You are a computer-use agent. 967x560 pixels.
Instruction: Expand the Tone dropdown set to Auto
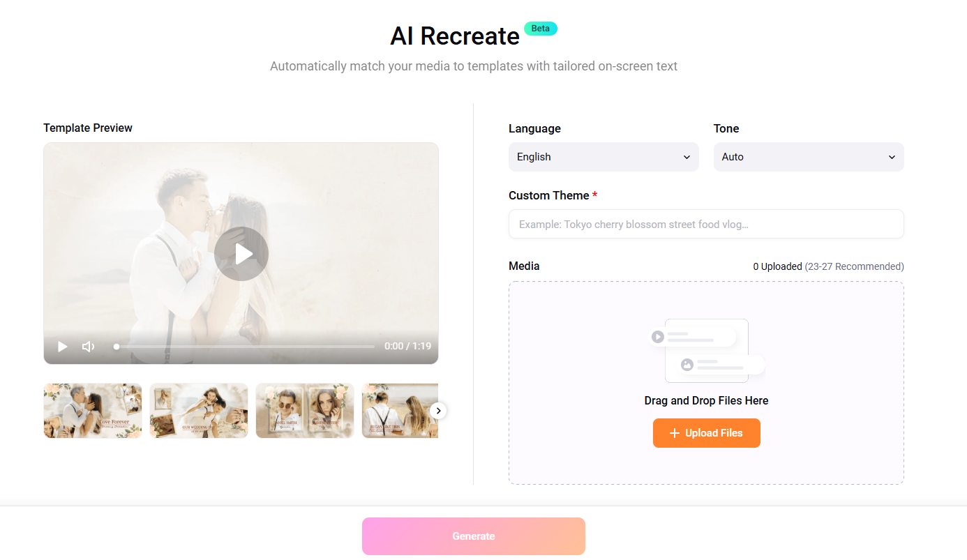pyautogui.click(x=808, y=157)
